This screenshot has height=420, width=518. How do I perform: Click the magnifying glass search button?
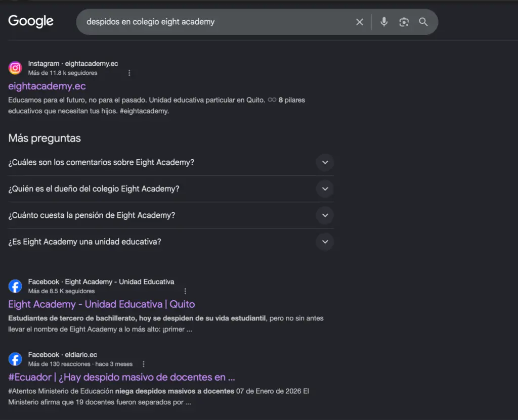(423, 22)
